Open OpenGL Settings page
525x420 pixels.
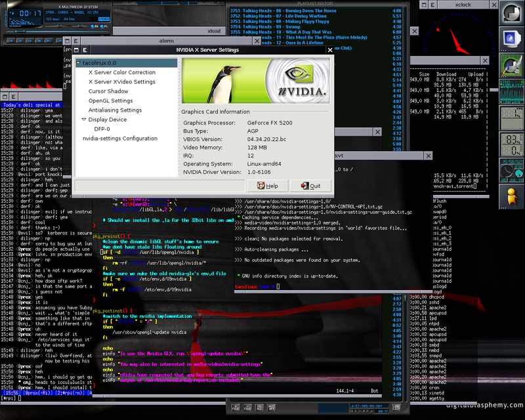pos(110,100)
